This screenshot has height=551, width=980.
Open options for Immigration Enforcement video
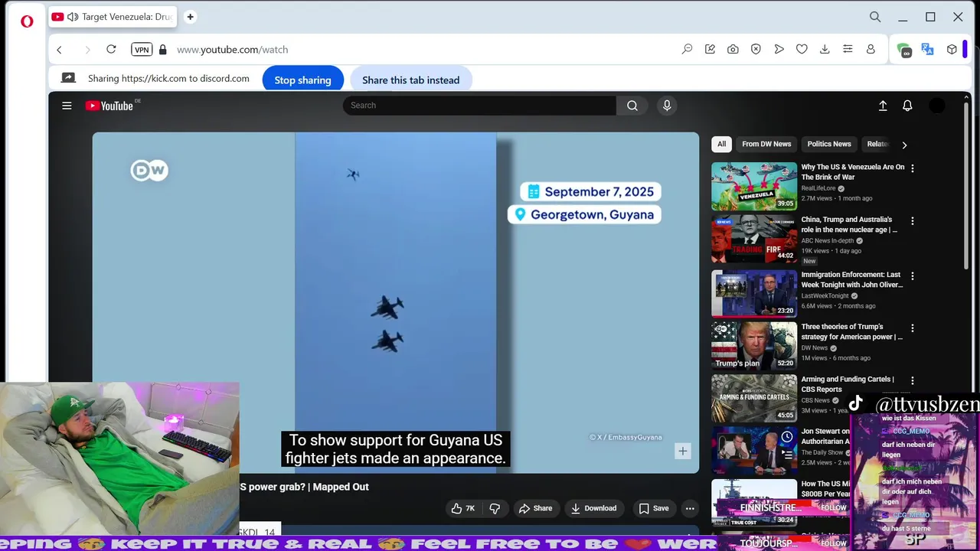[912, 275]
